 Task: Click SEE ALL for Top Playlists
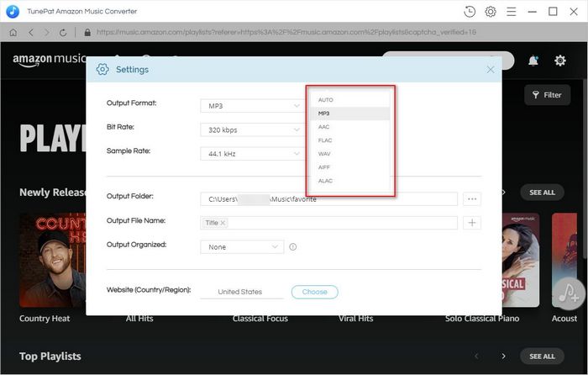[542, 357]
